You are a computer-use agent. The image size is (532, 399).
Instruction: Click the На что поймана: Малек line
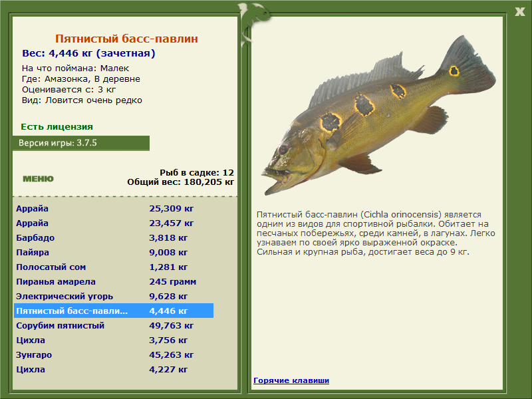click(75, 68)
